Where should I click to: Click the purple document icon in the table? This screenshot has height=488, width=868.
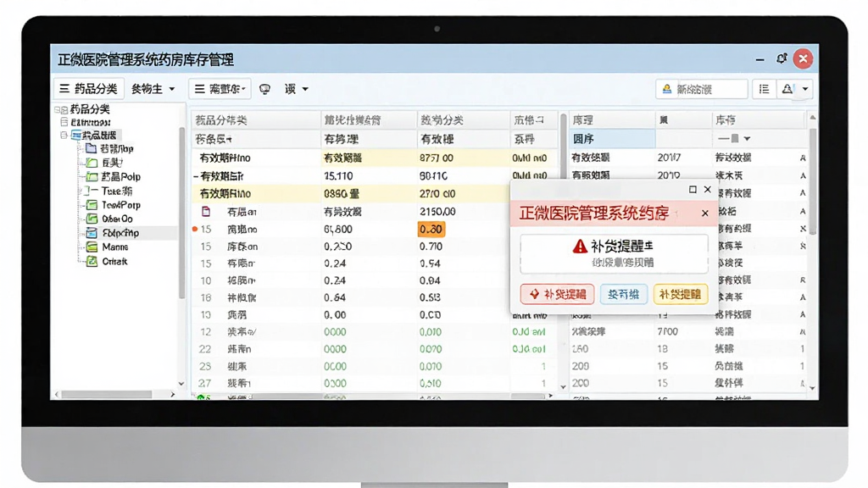pos(206,211)
